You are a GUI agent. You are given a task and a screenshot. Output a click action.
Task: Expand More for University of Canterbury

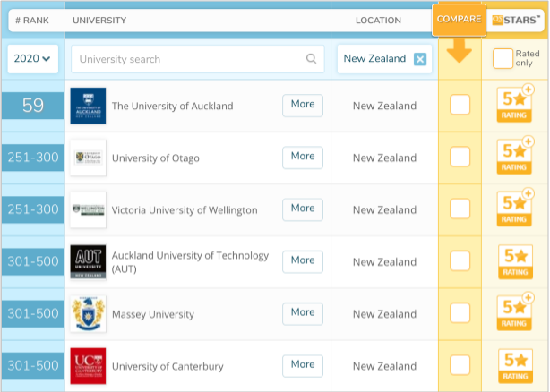(x=303, y=365)
